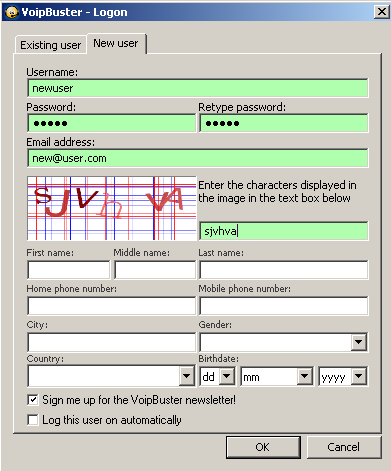Uncheck the VoipBuster newsletter signup checkbox
The image size is (391, 471).
[33, 400]
